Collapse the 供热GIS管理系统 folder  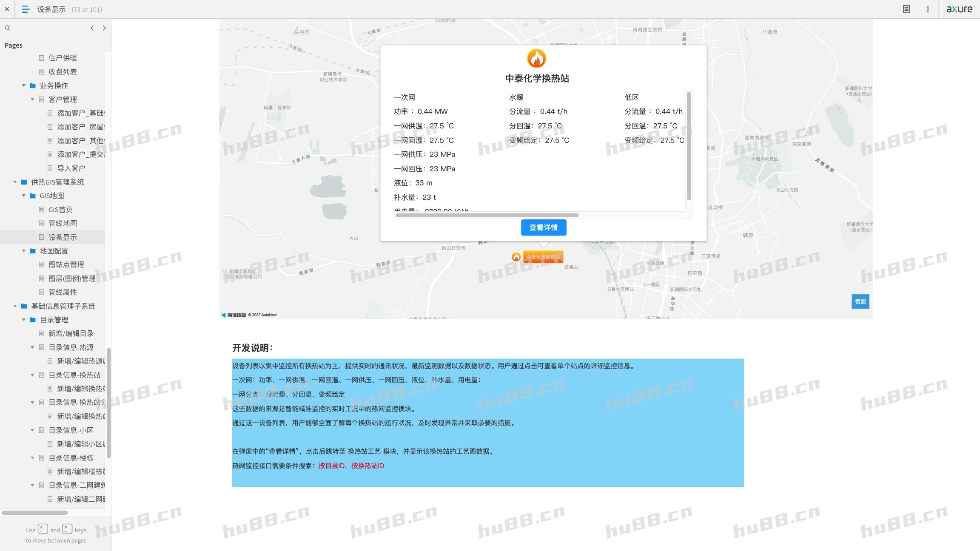(15, 182)
